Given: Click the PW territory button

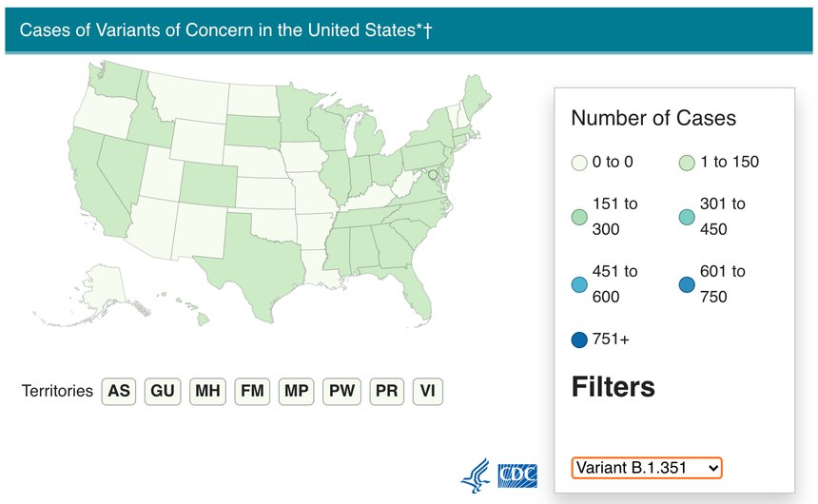Looking at the screenshot, I should [341, 391].
